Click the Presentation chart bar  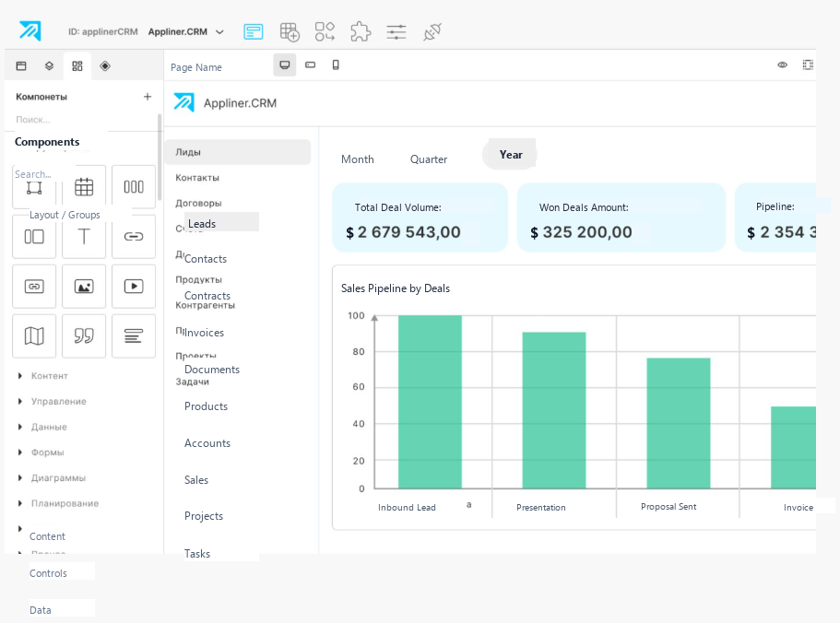coord(554,410)
